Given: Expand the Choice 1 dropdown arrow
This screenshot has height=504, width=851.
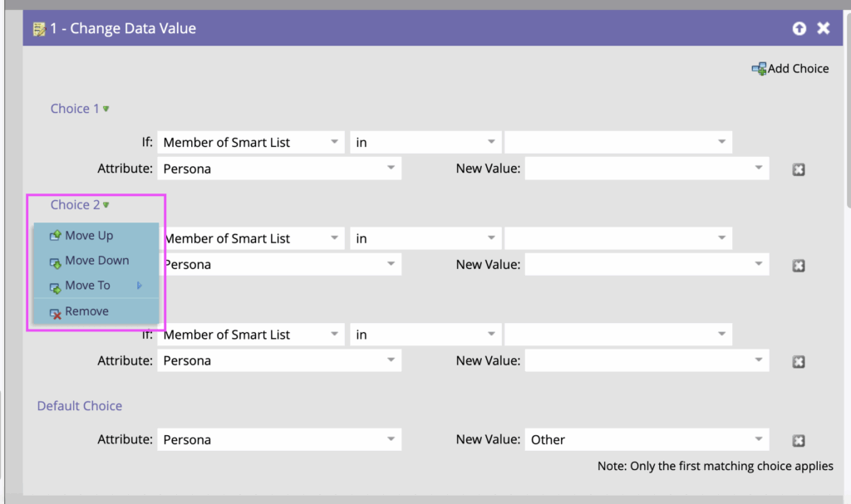Looking at the screenshot, I should (x=106, y=109).
